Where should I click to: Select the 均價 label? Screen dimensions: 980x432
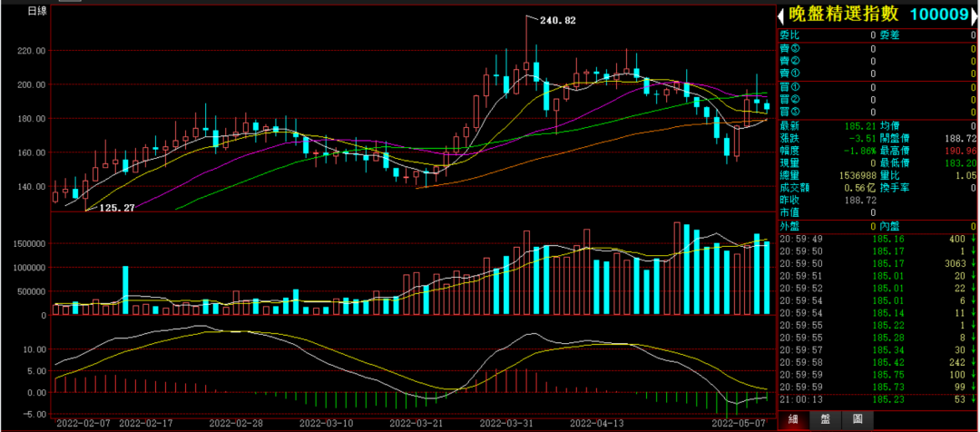[888, 125]
